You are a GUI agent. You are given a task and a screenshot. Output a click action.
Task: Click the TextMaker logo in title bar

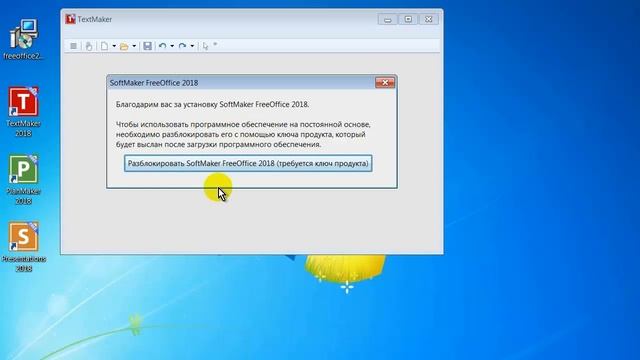point(71,19)
